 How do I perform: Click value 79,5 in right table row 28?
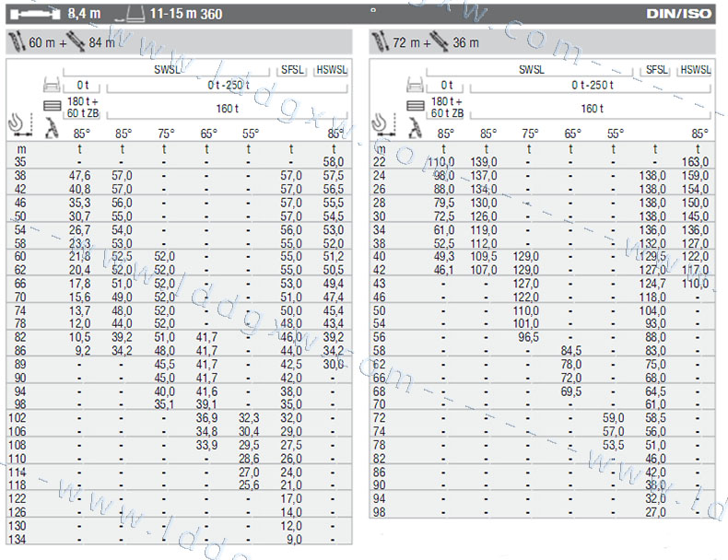tap(444, 203)
